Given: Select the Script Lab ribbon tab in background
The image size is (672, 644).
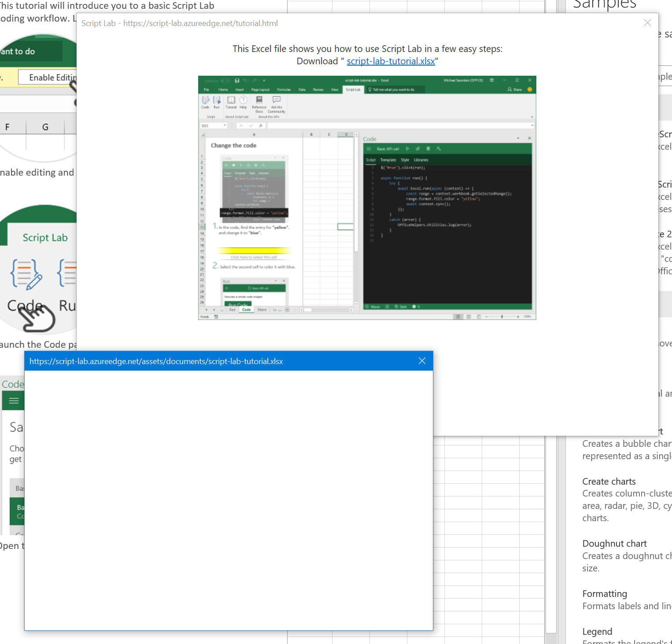Looking at the screenshot, I should [x=45, y=238].
